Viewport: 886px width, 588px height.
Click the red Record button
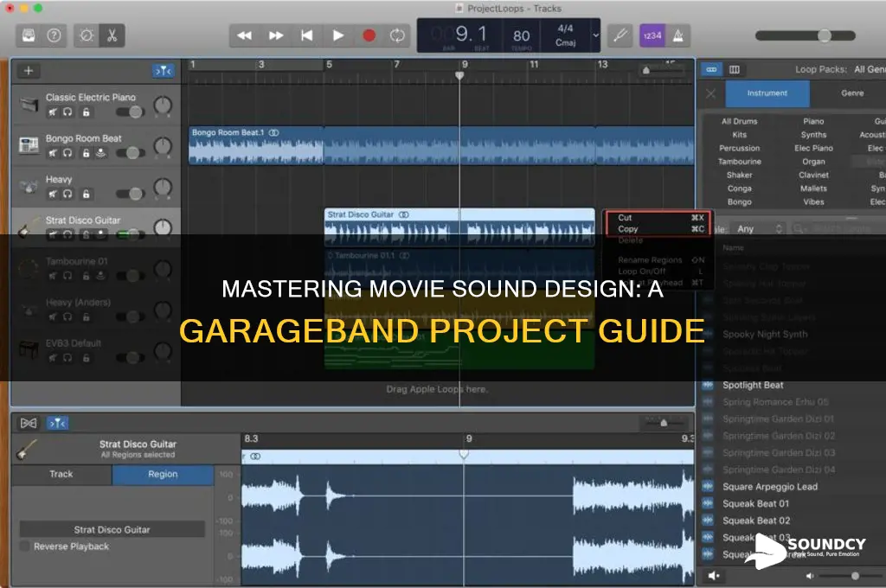pos(369,35)
